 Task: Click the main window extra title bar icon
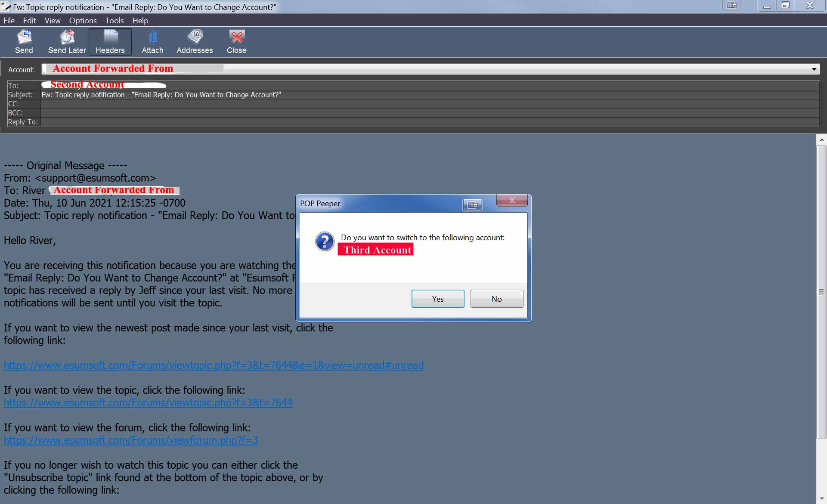point(732,6)
